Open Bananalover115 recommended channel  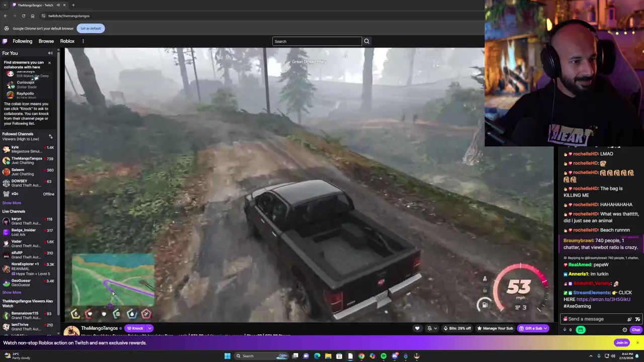[x=28, y=316]
